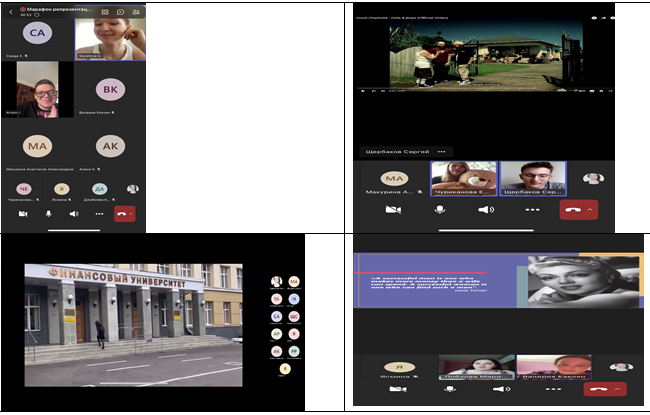Click the speaker icon in the top-left call controls
Viewport: 650px width, 415px height.
point(74,213)
